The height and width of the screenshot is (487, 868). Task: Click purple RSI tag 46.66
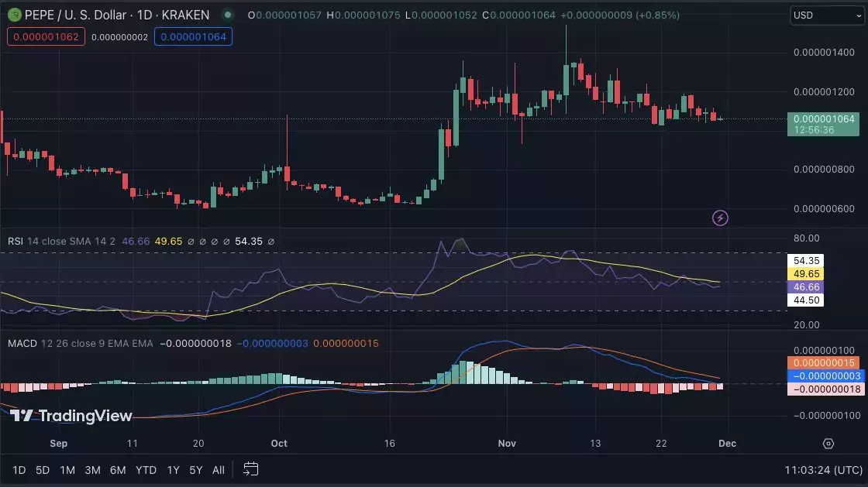pyautogui.click(x=805, y=287)
